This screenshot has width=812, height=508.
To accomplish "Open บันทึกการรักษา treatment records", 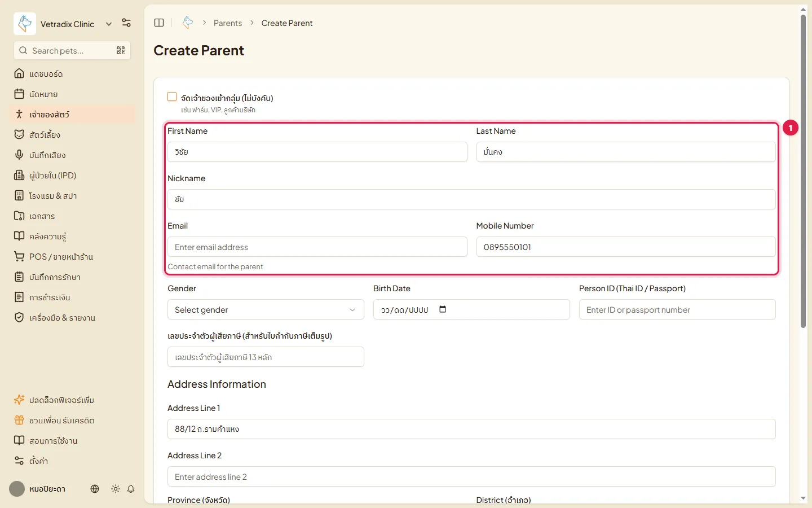I will click(72, 277).
